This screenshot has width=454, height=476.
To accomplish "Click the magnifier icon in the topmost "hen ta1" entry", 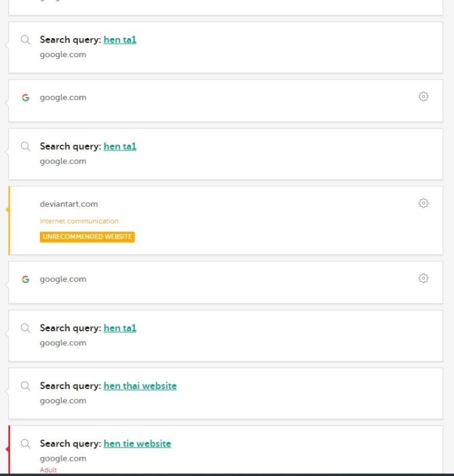I will (25, 40).
